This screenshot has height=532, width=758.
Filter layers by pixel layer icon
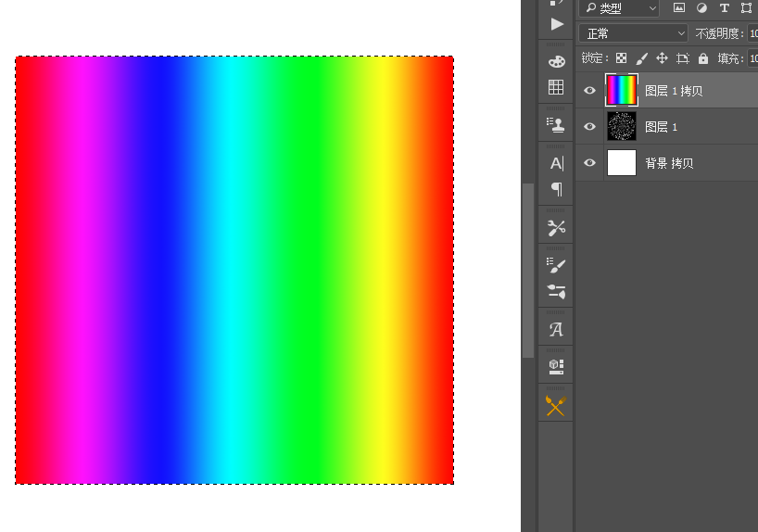pyautogui.click(x=679, y=7)
